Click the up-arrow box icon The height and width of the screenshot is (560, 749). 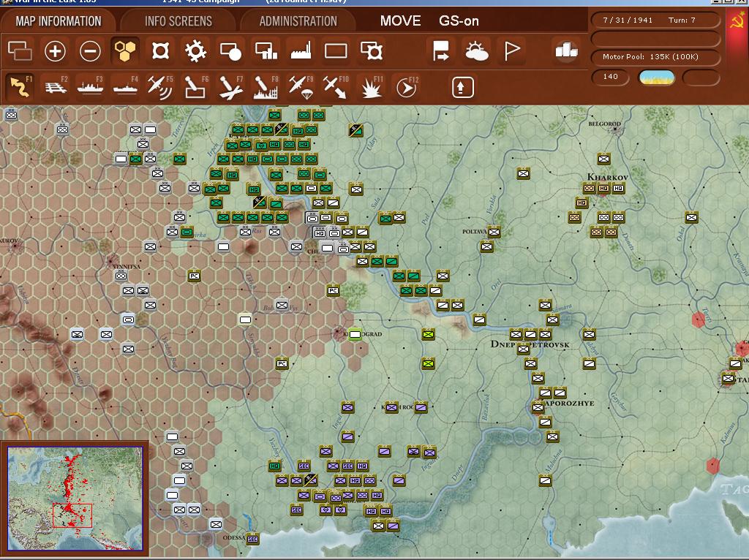462,88
